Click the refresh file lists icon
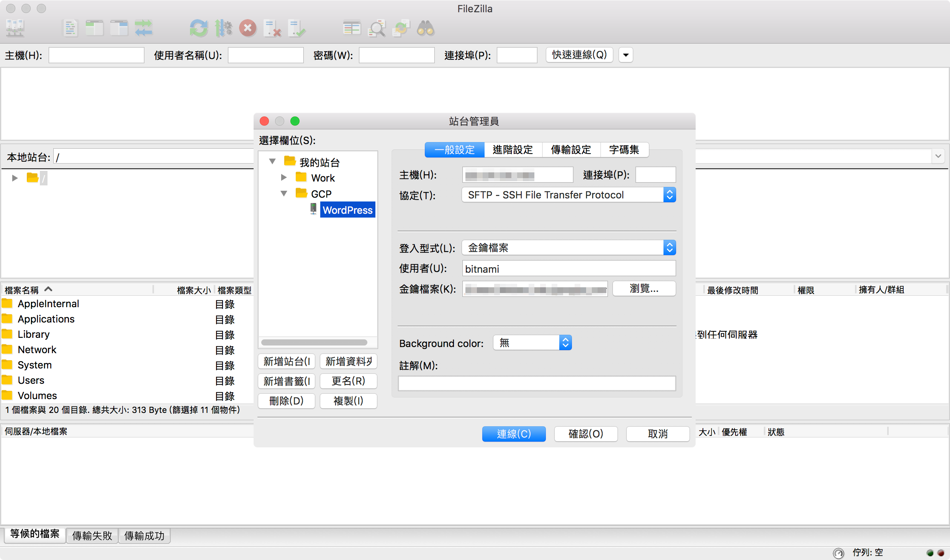The height and width of the screenshot is (560, 950). click(199, 28)
